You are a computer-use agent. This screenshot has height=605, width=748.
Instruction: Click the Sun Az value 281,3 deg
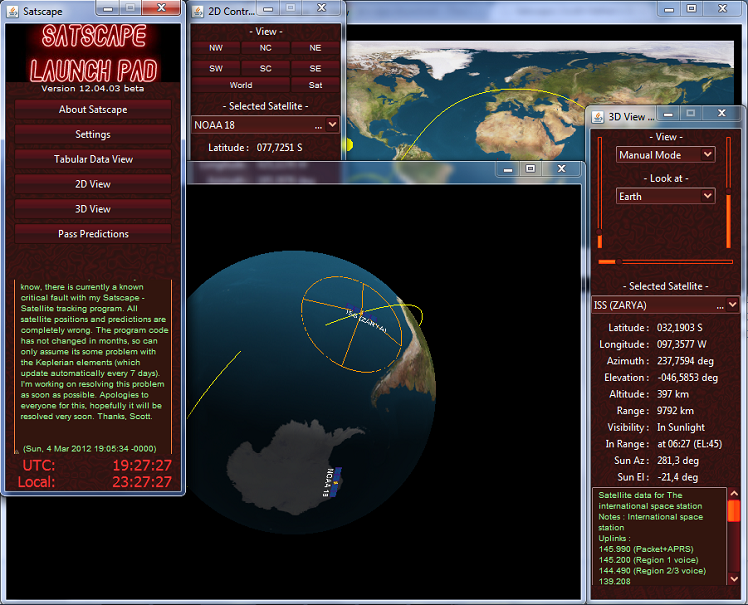tap(680, 461)
